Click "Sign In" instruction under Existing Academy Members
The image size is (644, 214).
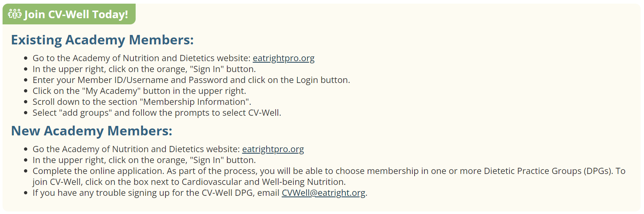pos(144,69)
